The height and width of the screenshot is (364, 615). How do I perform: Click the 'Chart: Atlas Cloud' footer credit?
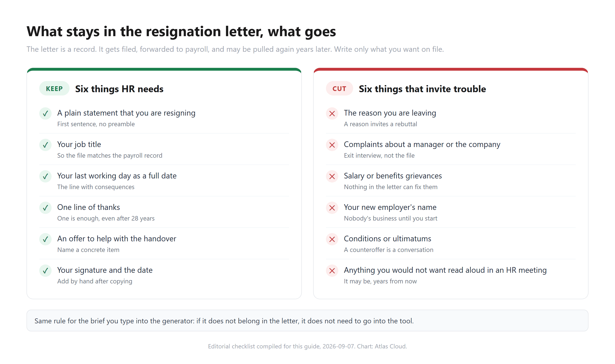(382, 346)
